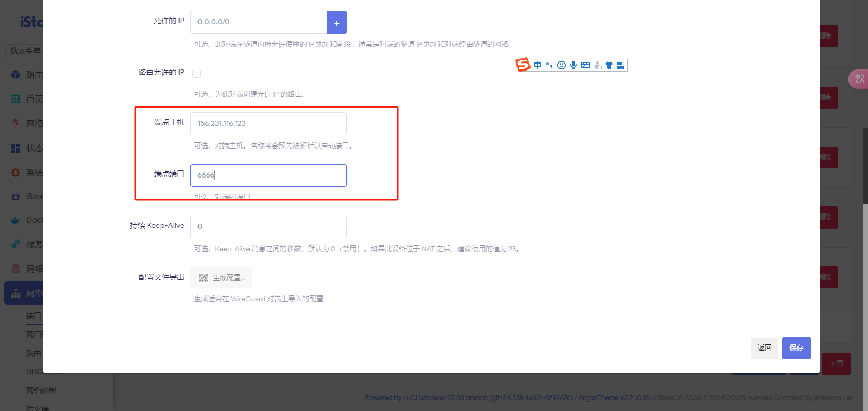The width and height of the screenshot is (868, 411).
Task: Open the skin shop shirt icon
Action: tap(609, 65)
